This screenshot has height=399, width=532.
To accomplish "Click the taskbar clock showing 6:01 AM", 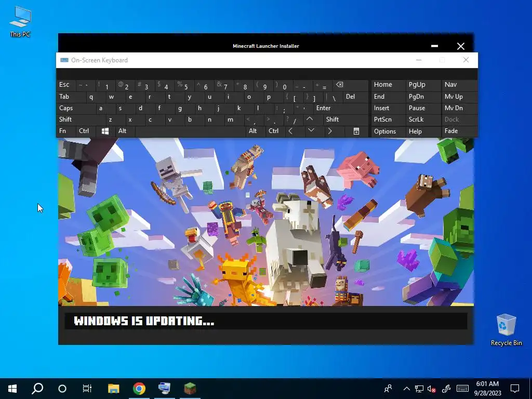I will pos(487,389).
